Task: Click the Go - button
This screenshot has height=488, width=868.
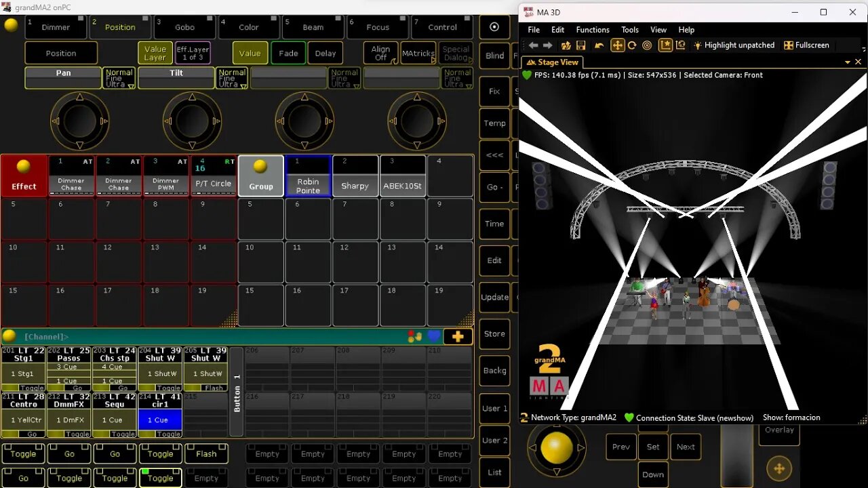Action: (x=494, y=187)
